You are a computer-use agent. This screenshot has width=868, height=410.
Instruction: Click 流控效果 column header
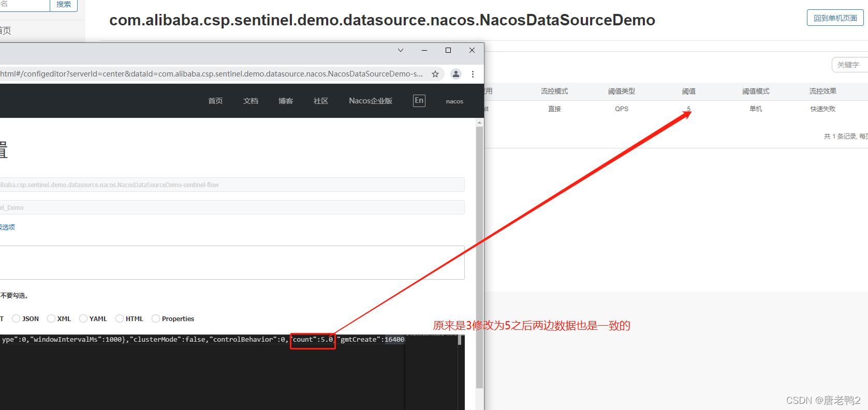pos(823,91)
